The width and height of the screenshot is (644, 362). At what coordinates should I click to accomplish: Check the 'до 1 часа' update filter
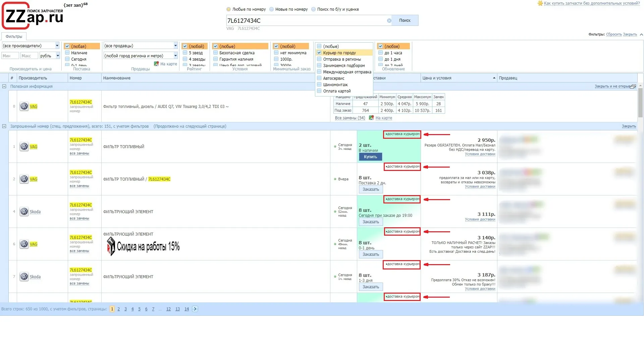(381, 53)
